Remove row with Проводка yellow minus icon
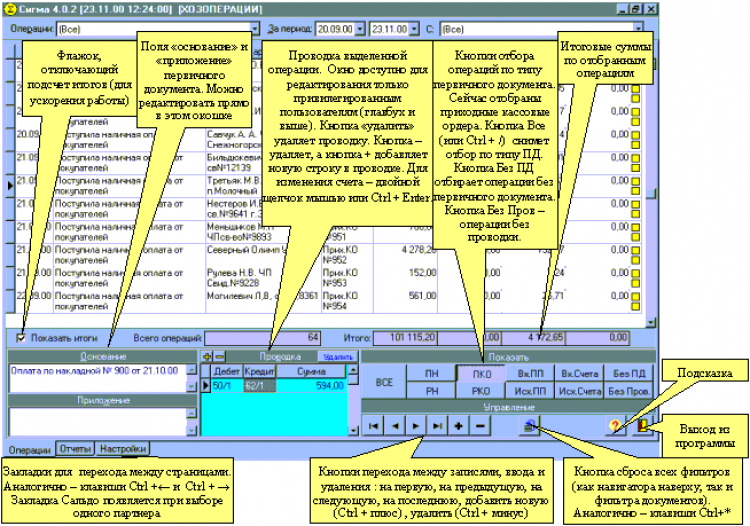This screenshot has width=750, height=526. click(219, 357)
